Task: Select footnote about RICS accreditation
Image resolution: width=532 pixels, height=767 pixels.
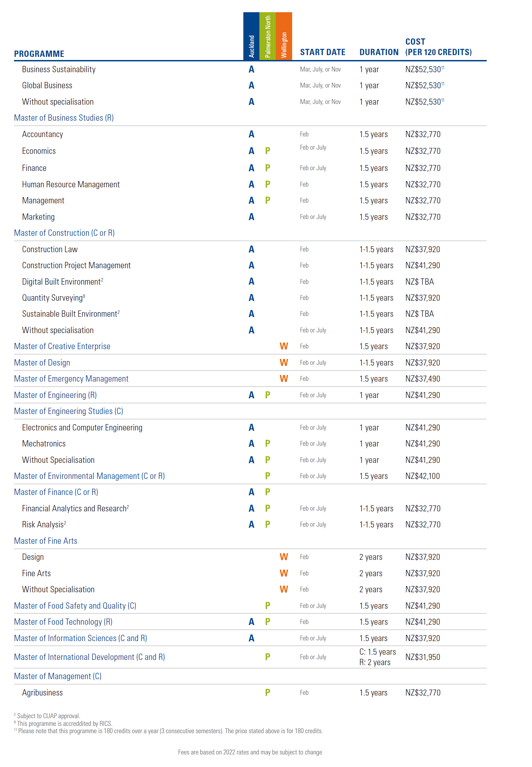Action: click(63, 723)
